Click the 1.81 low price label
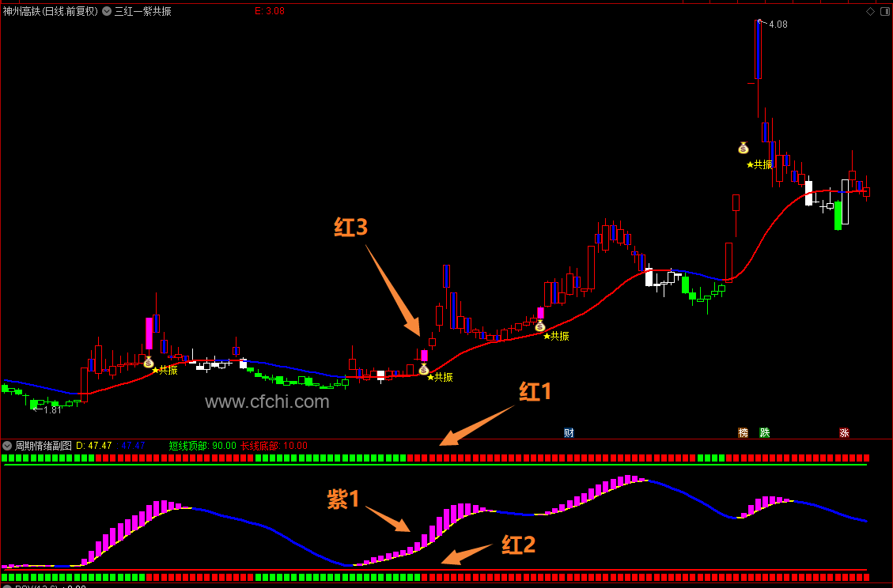 (52, 410)
